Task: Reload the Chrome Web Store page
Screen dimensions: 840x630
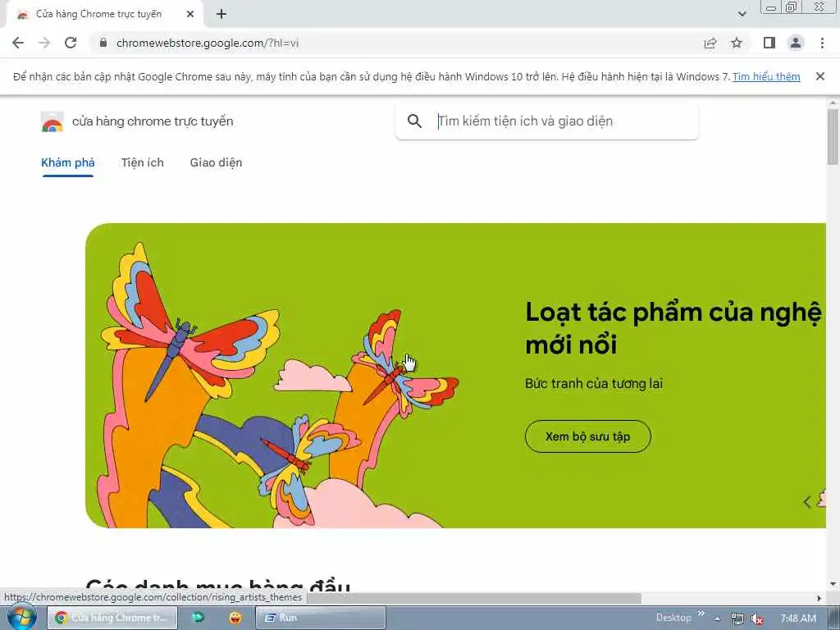Action: tap(71, 43)
